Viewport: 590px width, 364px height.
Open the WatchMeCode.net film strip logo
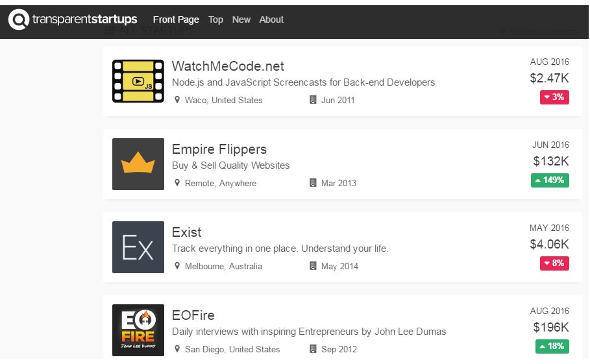click(138, 81)
